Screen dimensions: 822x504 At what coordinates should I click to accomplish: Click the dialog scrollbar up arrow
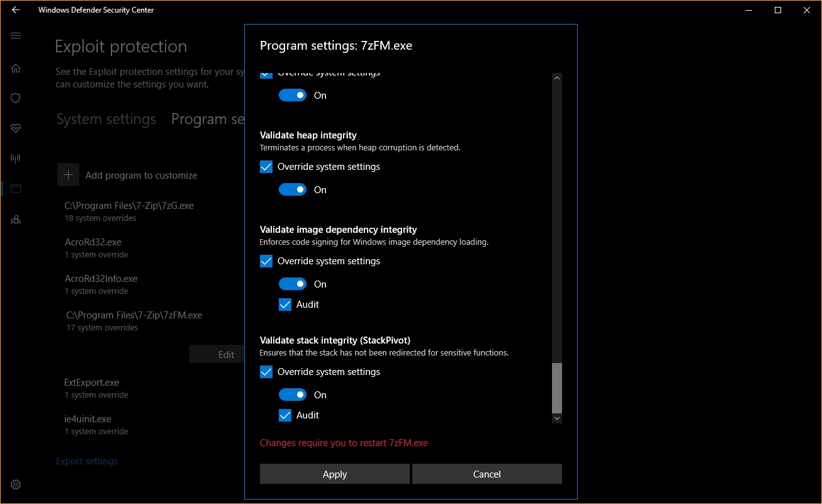point(556,78)
